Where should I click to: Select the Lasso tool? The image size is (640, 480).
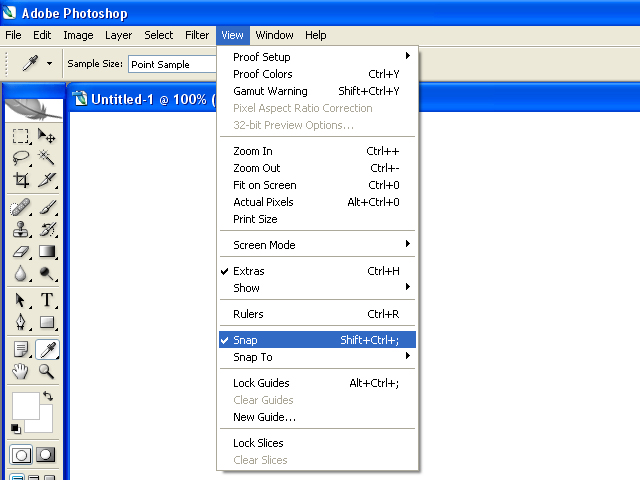click(20, 158)
